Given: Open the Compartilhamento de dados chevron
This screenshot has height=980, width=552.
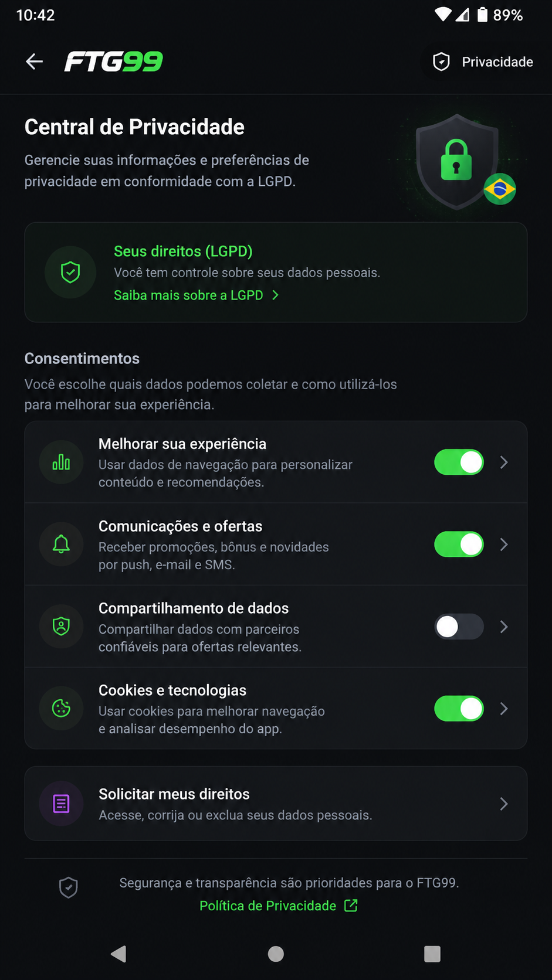Looking at the screenshot, I should 504,627.
